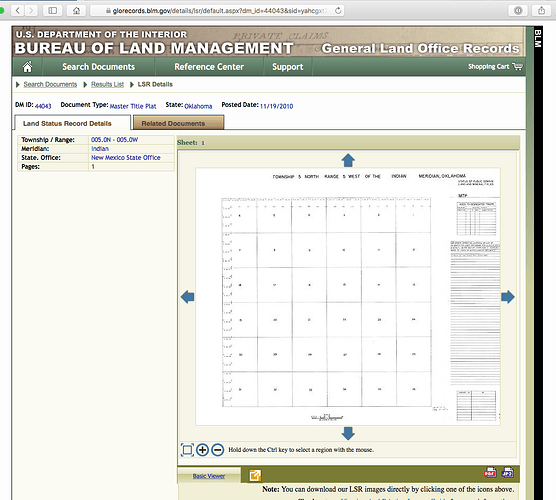
Task: Return to the Results List breadcrumb
Action: (107, 84)
